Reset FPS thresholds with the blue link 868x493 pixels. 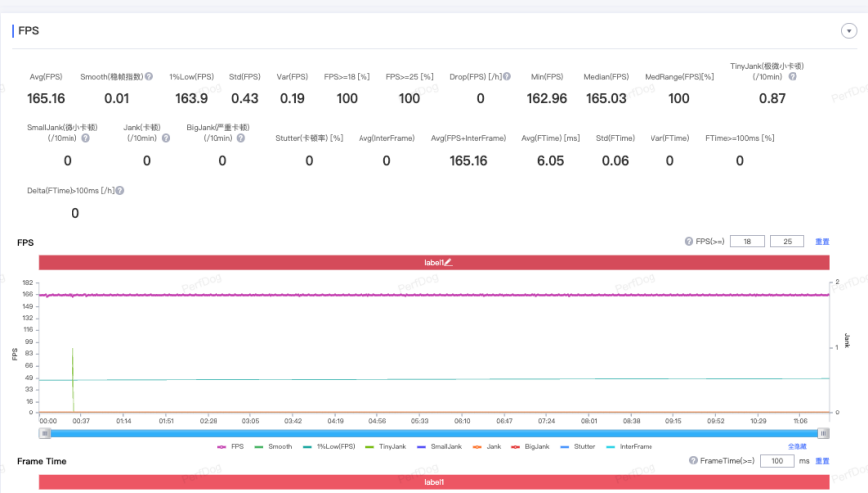822,241
